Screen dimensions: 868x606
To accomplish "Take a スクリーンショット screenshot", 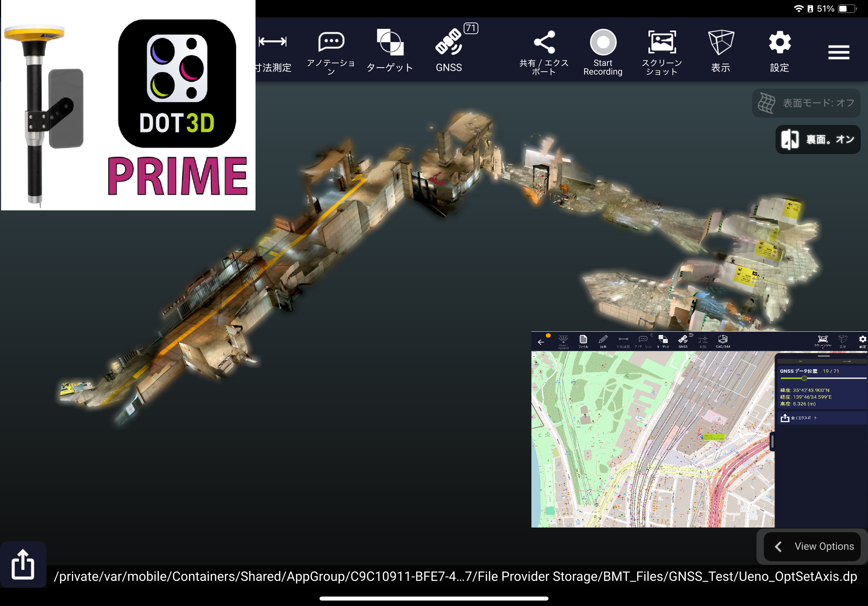I will 662,51.
